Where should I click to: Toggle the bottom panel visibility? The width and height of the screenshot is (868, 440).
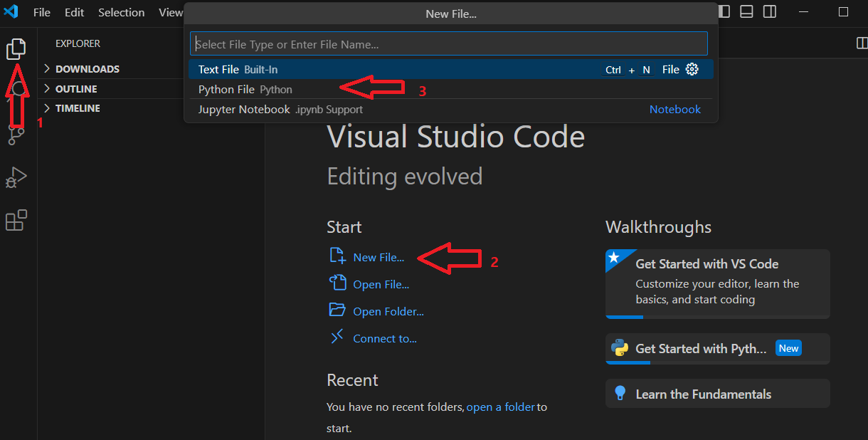[746, 12]
